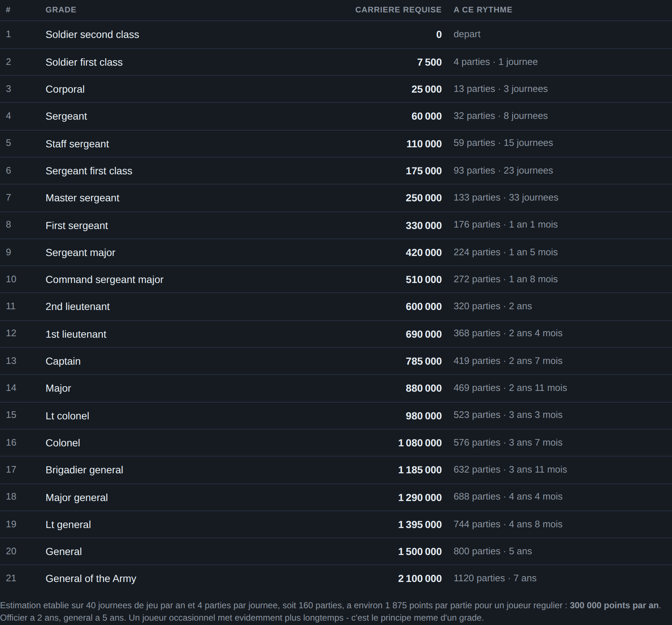Select the Sergeant major grade in row 9
672x625 pixels.
[x=80, y=253]
